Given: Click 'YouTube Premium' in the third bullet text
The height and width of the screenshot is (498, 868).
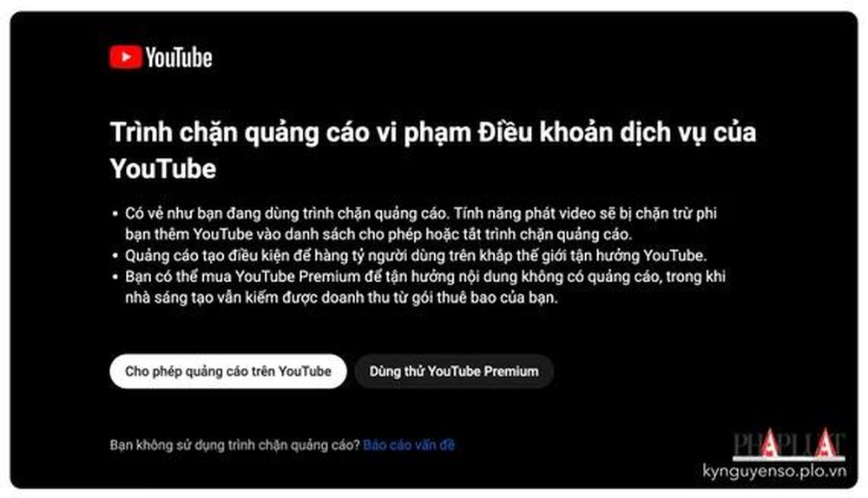Looking at the screenshot, I should pos(297,277).
